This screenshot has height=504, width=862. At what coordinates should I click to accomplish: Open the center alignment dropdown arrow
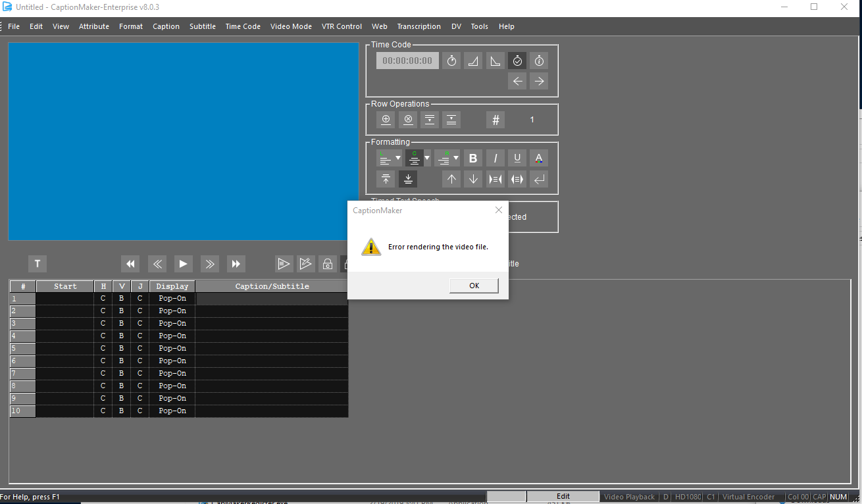[426, 158]
